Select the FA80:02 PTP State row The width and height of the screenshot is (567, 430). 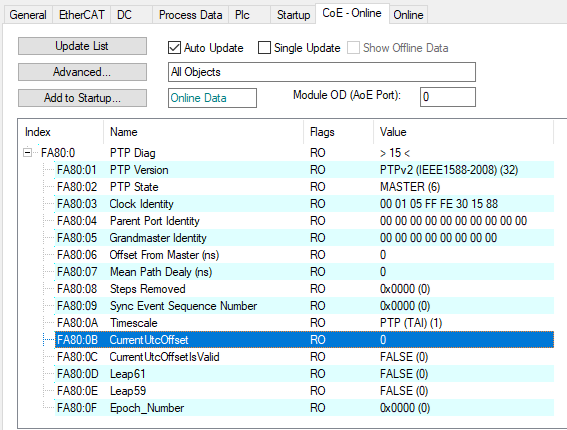coord(304,187)
